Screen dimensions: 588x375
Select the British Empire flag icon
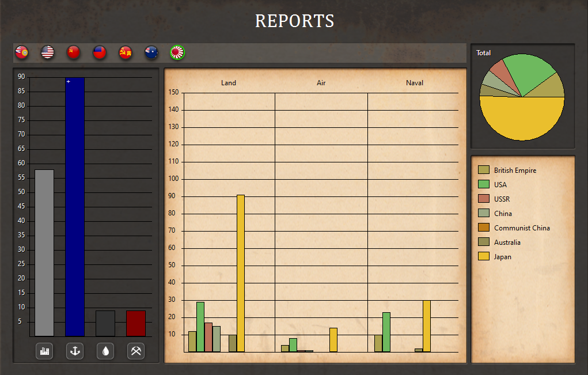point(22,52)
